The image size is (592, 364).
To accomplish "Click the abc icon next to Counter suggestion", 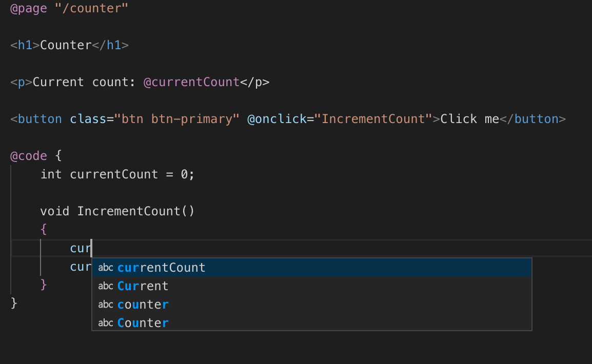I will pos(105,322).
